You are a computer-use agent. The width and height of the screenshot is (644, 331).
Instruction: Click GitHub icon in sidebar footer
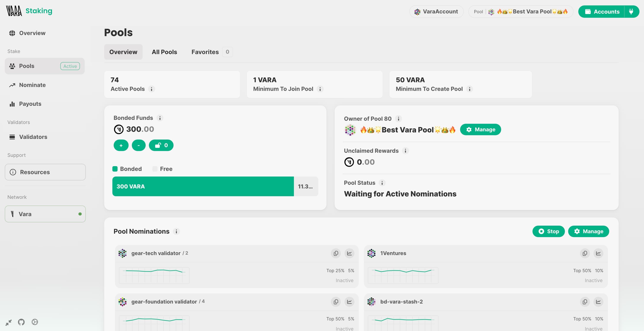21,322
